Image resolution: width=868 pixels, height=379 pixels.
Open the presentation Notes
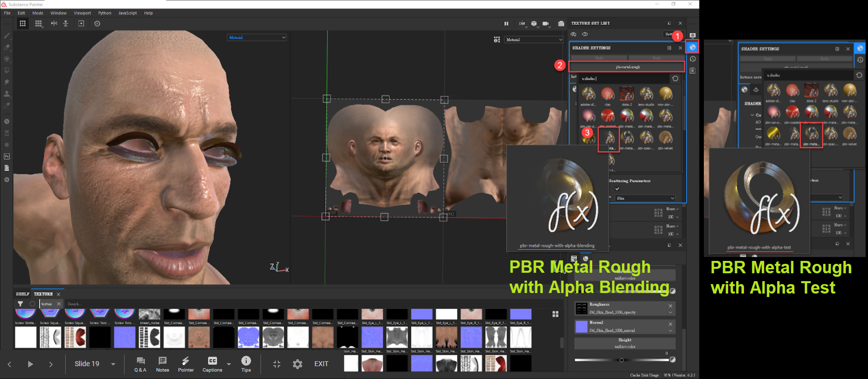click(163, 364)
